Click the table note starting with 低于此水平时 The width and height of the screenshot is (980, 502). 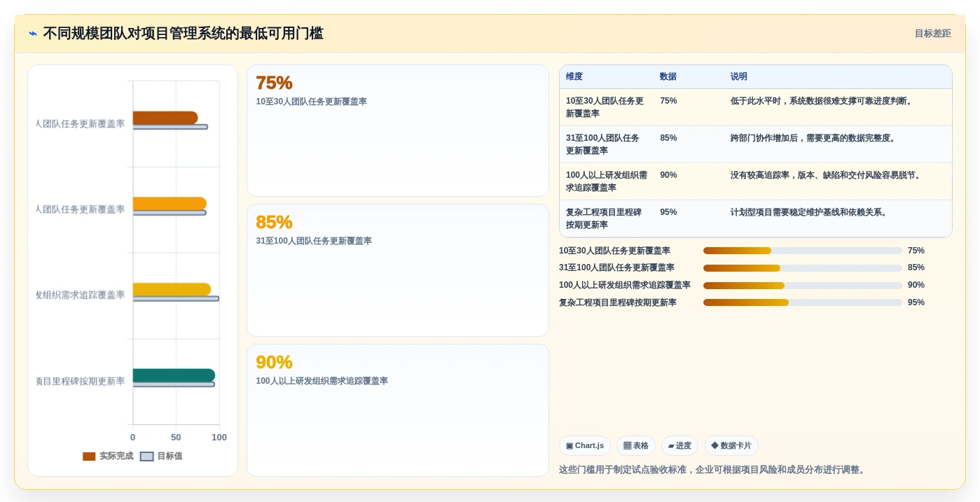[x=823, y=101]
